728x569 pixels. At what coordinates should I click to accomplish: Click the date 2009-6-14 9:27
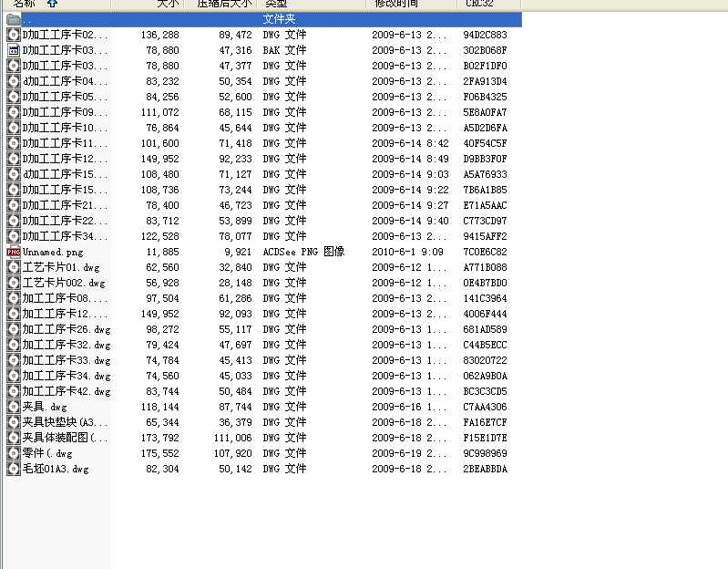point(410,205)
